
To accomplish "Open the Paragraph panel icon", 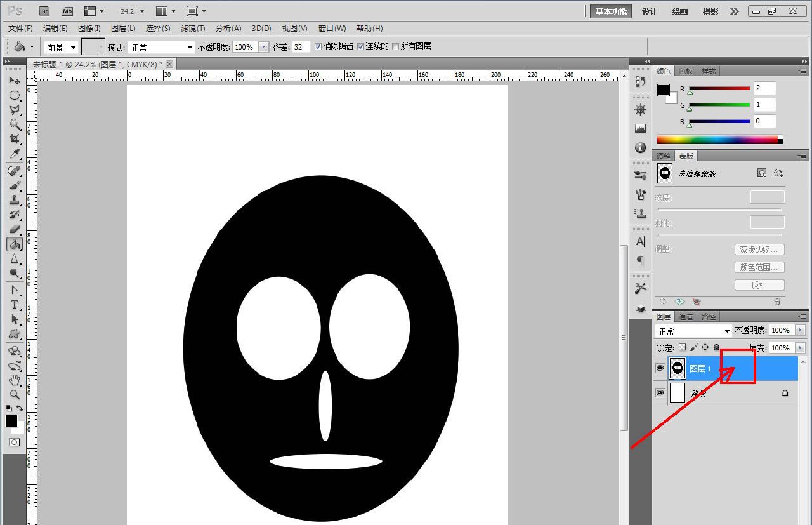I will pyautogui.click(x=640, y=260).
